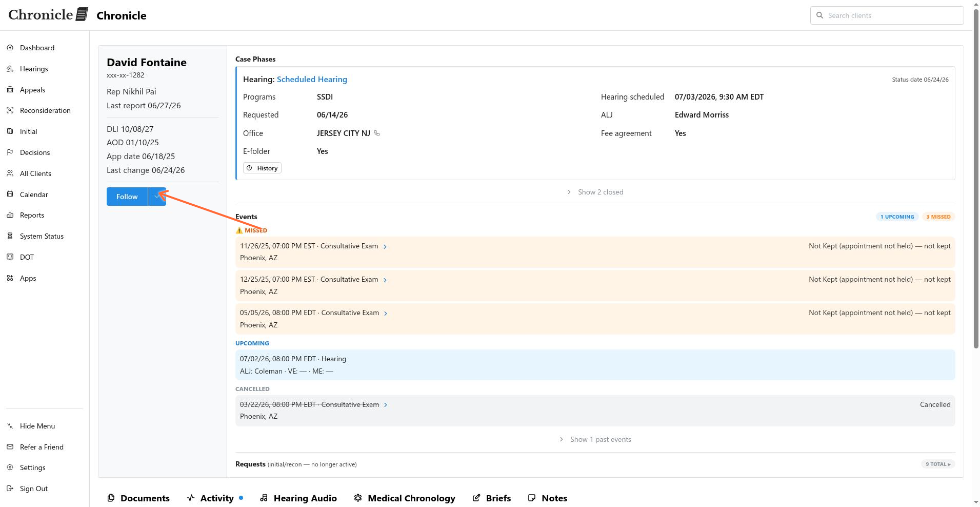Viewport: 980px width, 507px height.
Task: Open the DOT book icon
Action: (x=10, y=257)
